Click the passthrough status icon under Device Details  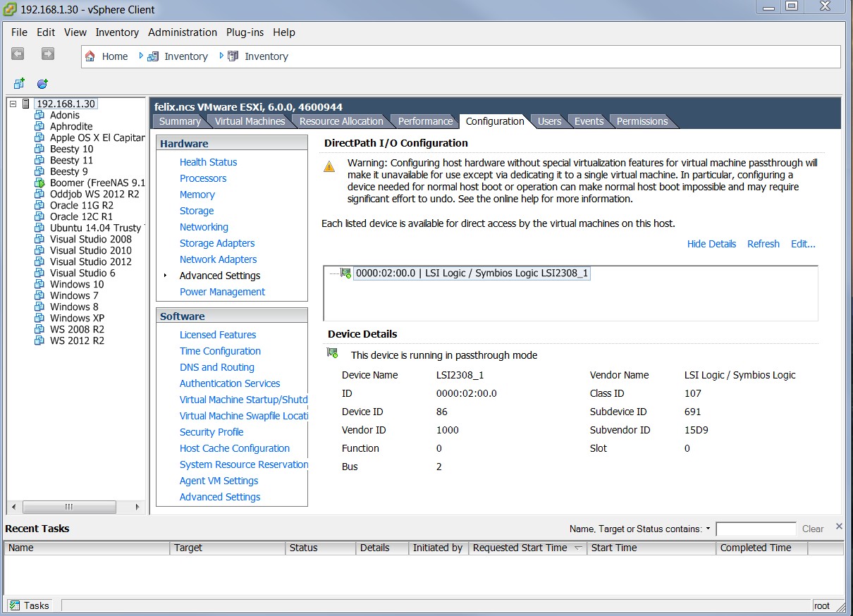click(332, 353)
